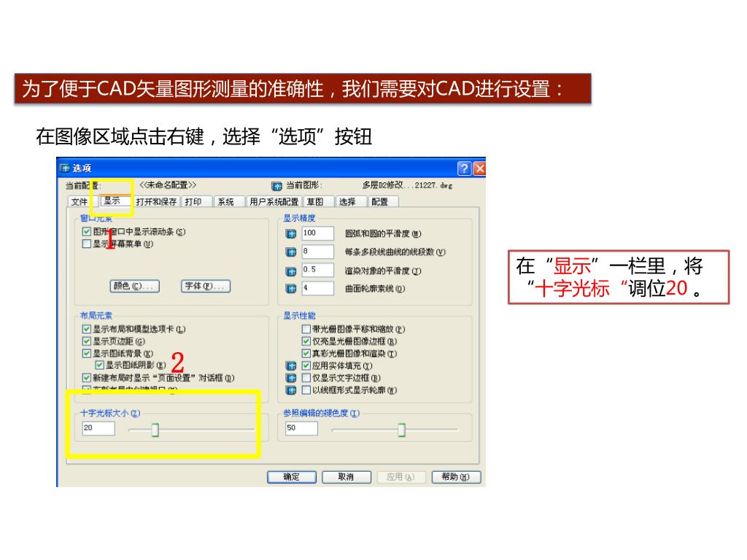Close the 选项 dialog with X button

[x=480, y=168]
